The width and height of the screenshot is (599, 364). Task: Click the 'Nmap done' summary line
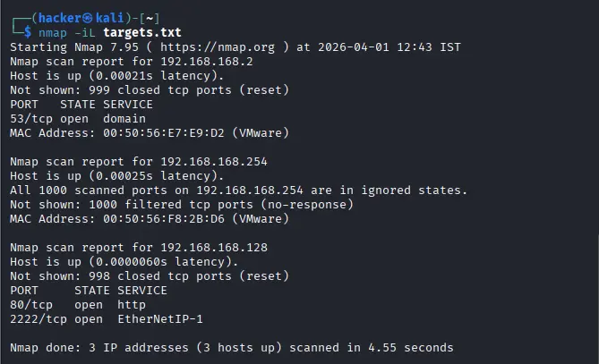(231, 347)
